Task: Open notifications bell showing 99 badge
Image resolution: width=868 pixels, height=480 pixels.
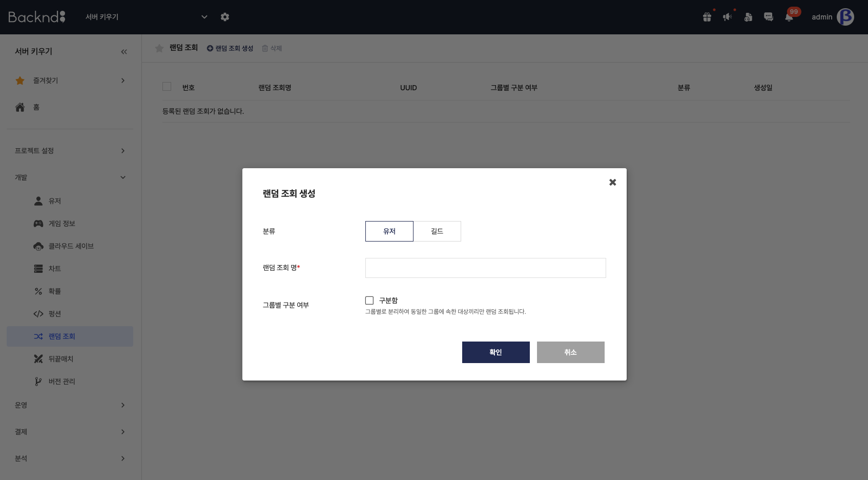Action: tap(789, 17)
